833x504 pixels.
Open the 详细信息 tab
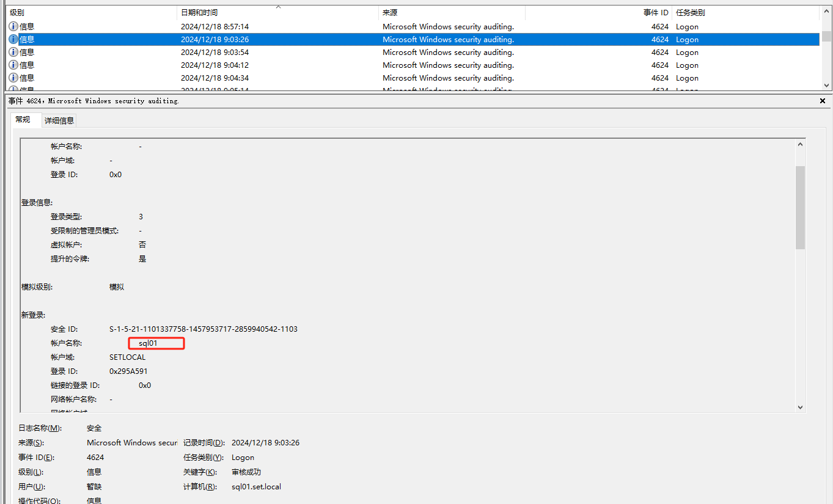(59, 120)
